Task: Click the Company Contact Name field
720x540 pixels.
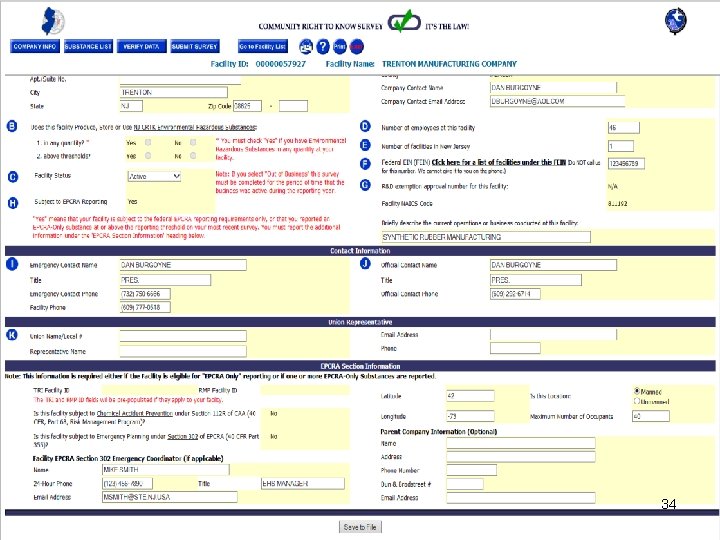Action: point(553,87)
